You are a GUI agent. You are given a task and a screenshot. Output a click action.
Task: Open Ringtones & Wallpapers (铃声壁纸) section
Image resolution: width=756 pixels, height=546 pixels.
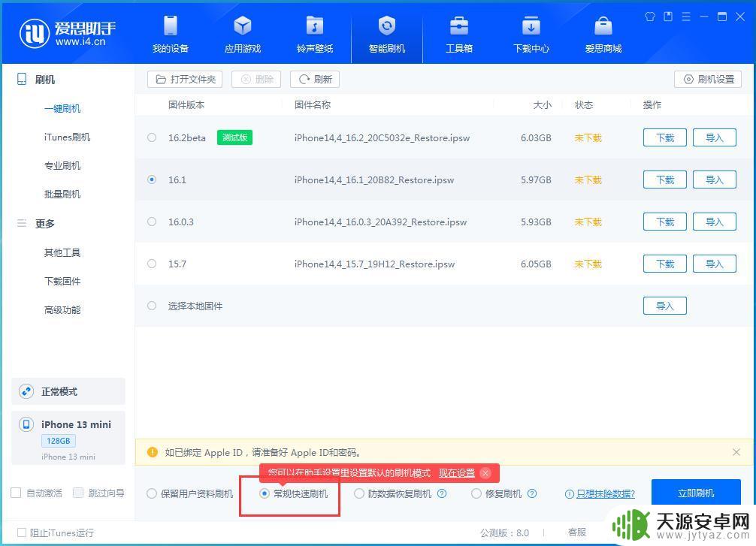tap(315, 35)
